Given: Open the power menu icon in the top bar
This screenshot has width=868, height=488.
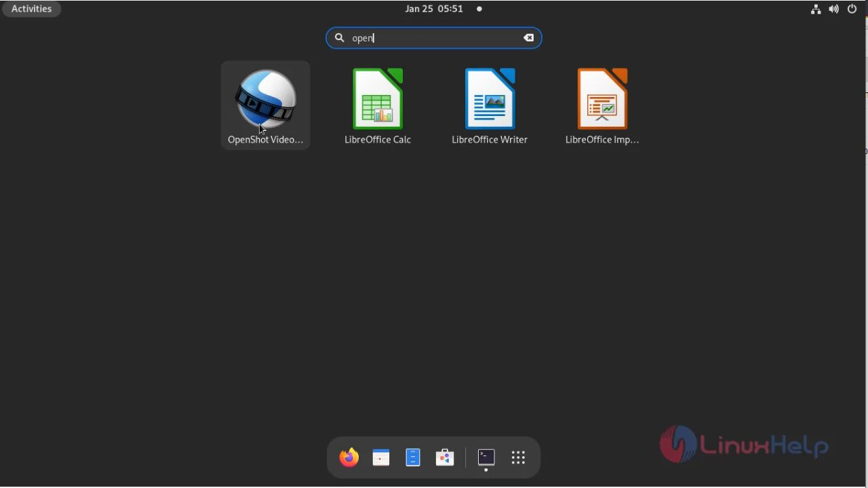Looking at the screenshot, I should [x=852, y=9].
